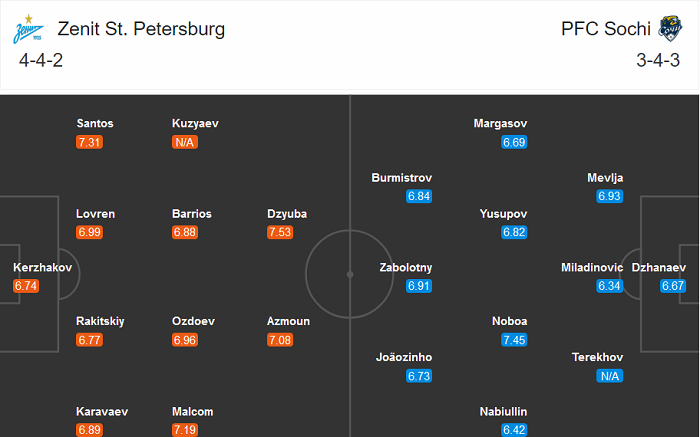This screenshot has height=437, width=700.
Task: Open goalkeeper Kerzhakov's profile
Action: point(37,267)
